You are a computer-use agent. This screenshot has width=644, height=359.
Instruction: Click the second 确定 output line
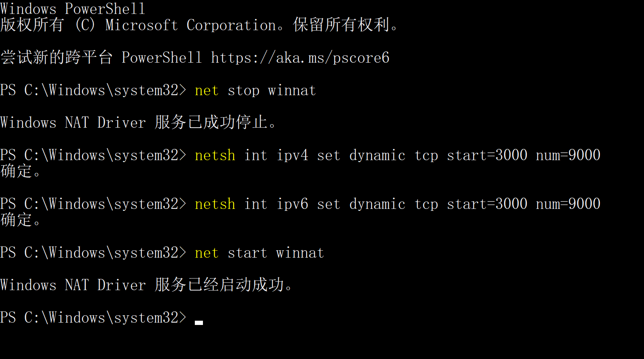(x=20, y=220)
